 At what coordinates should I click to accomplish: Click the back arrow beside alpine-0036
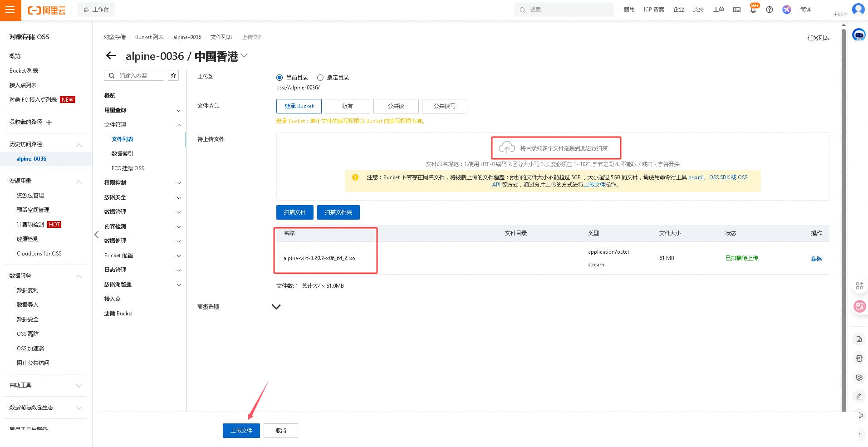(x=111, y=56)
